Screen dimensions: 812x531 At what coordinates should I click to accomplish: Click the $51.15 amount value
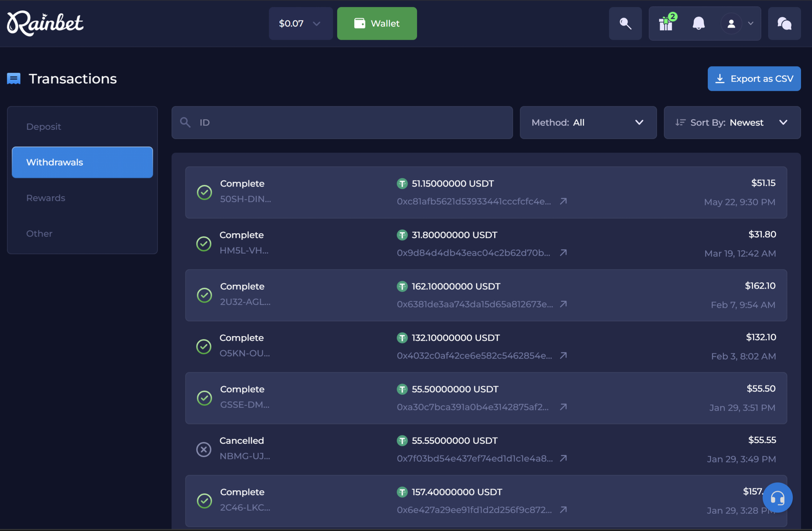point(763,183)
